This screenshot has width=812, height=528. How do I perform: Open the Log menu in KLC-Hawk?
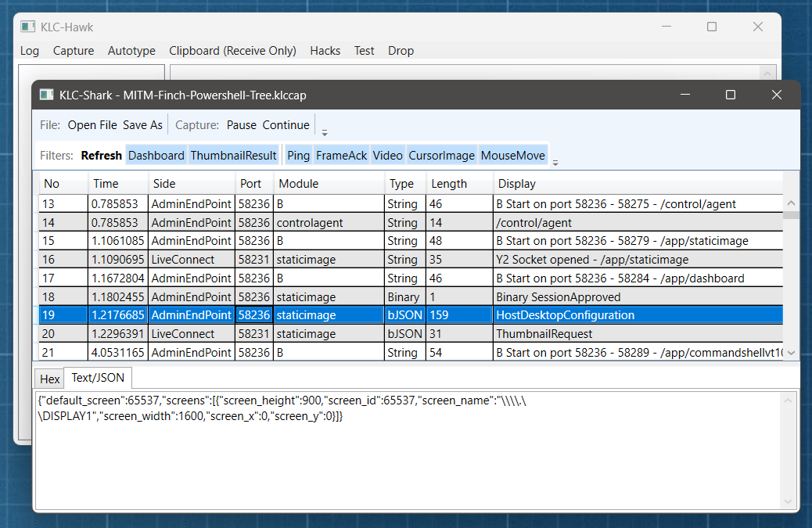coord(30,51)
